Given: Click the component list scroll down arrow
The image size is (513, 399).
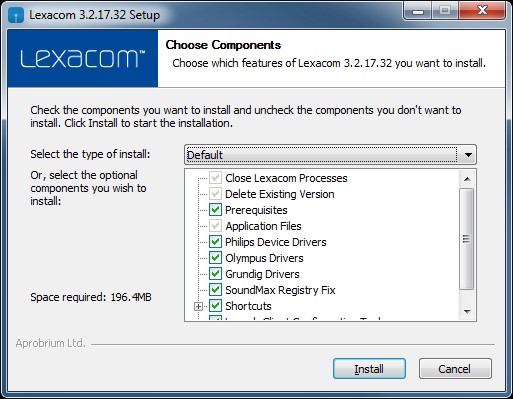Looking at the screenshot, I should 467,312.
